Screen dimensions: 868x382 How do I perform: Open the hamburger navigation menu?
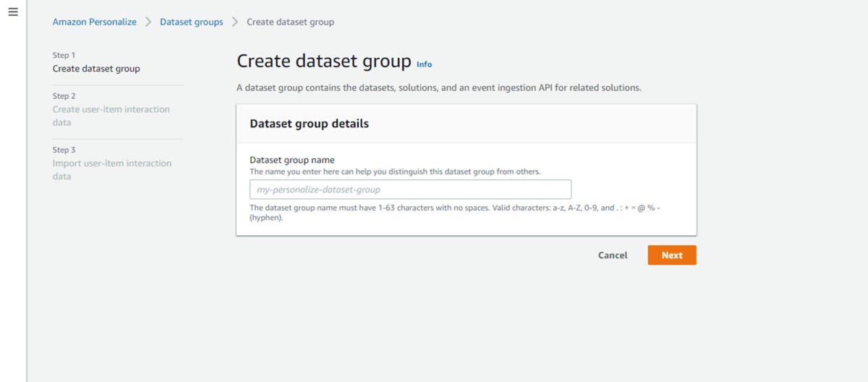(12, 12)
